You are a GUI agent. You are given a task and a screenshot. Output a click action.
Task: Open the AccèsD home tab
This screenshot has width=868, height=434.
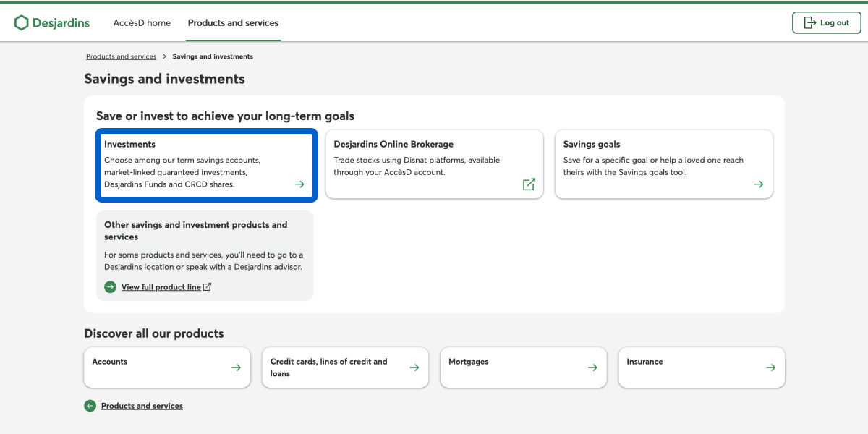(142, 23)
